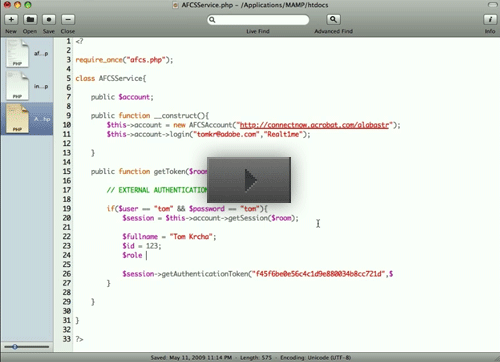Click '$fullname = "Tom Krcha";' line
The image size is (500, 362).
click(169, 237)
